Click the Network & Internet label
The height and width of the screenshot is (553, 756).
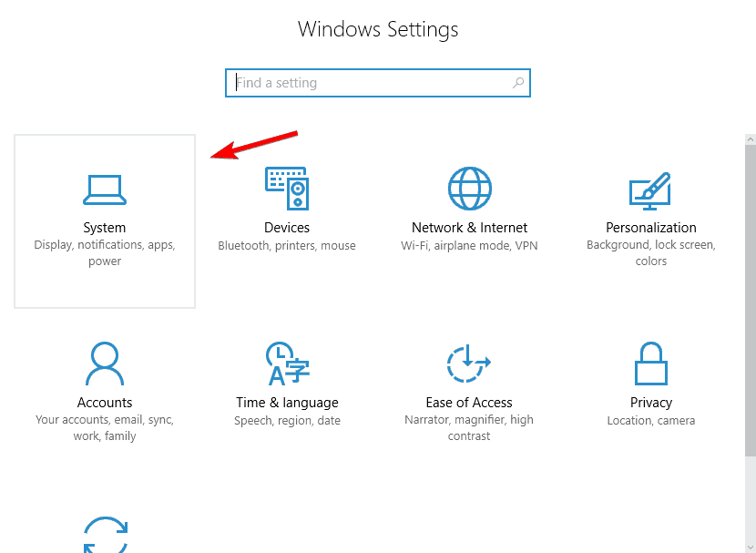coord(470,228)
